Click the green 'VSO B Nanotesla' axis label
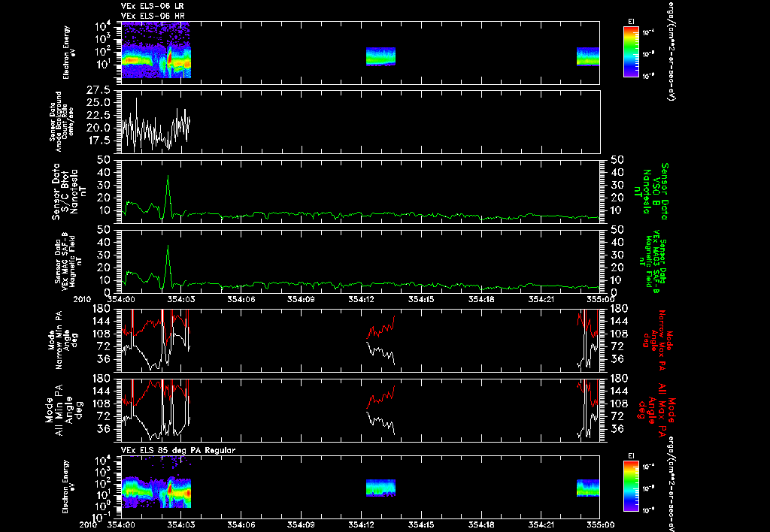 pos(651,192)
